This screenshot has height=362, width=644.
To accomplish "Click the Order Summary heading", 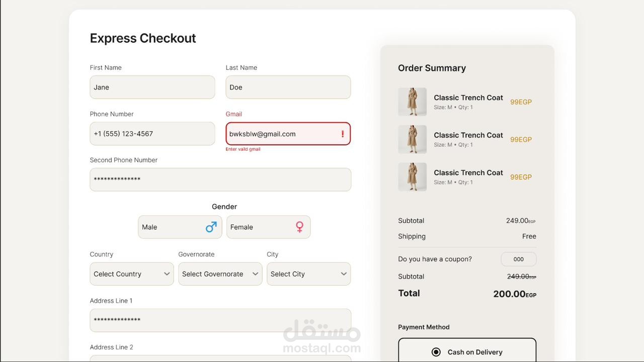I will point(432,68).
